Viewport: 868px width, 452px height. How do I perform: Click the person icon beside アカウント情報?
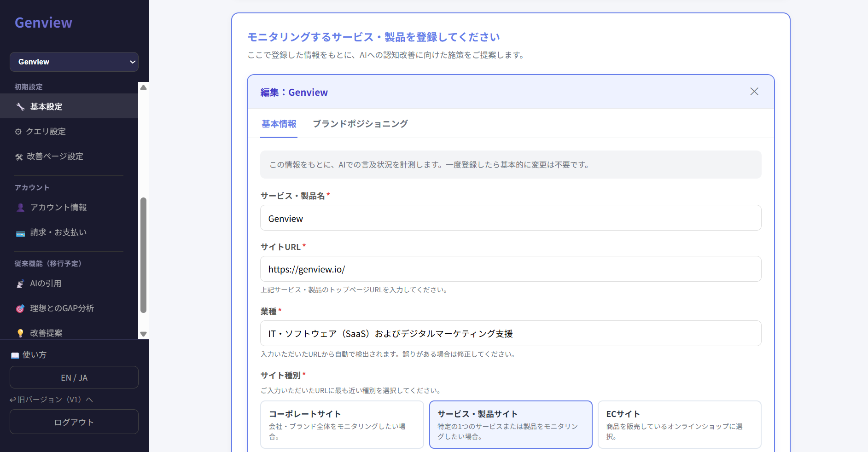(20, 208)
